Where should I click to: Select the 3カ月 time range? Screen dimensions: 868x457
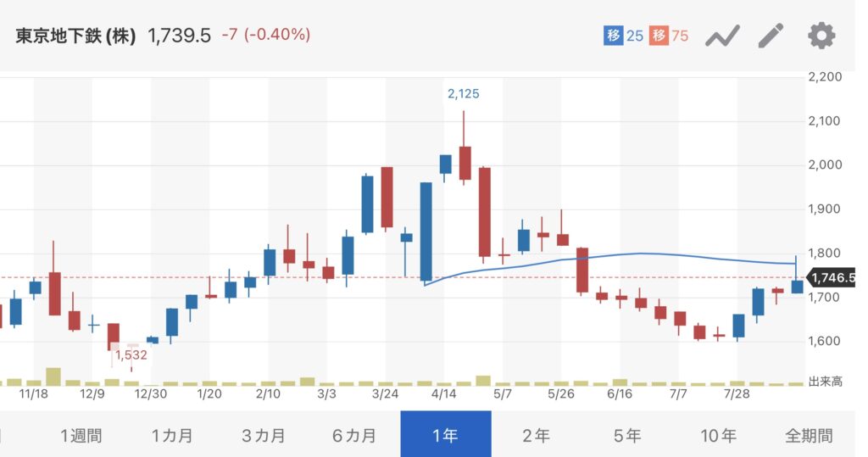(x=264, y=436)
